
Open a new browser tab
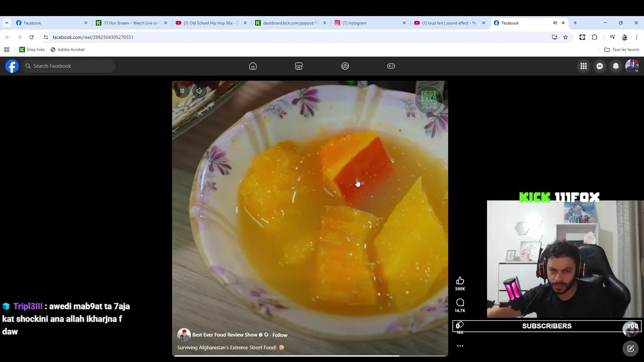pyautogui.click(x=575, y=23)
